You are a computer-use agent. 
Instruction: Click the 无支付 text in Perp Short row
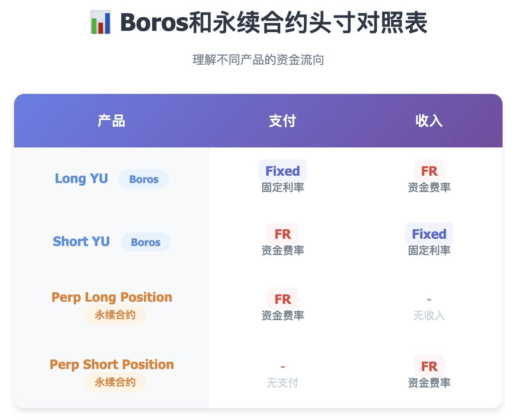pyautogui.click(x=283, y=383)
